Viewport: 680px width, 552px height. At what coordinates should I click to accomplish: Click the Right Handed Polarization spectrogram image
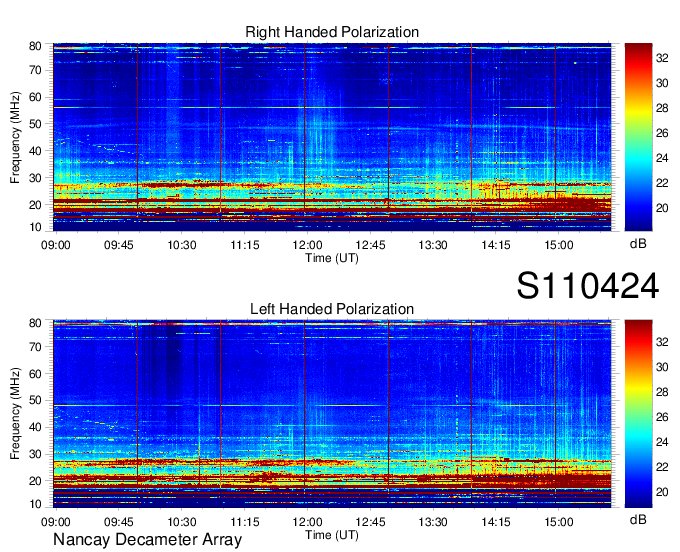332,137
